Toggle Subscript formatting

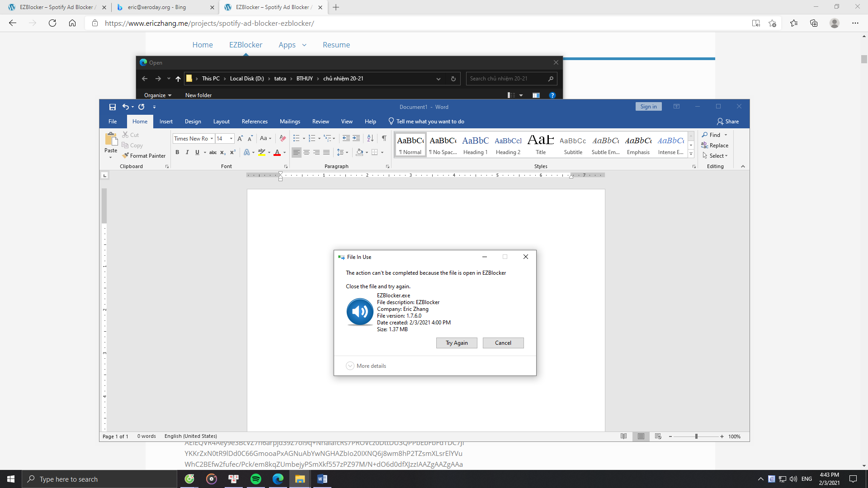coord(223,152)
